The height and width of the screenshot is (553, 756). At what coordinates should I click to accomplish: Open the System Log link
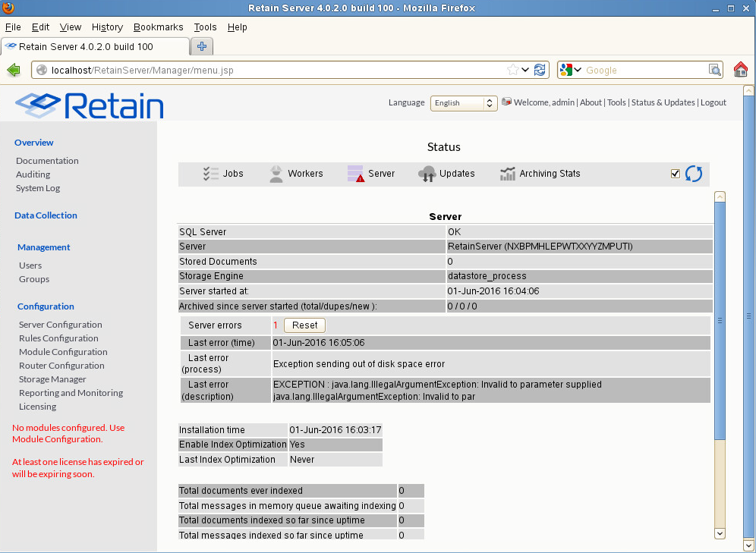point(38,188)
